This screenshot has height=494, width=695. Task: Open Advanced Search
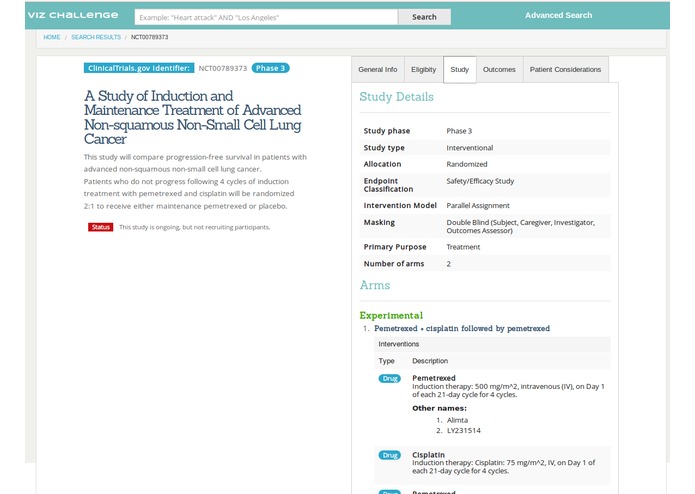(x=558, y=15)
